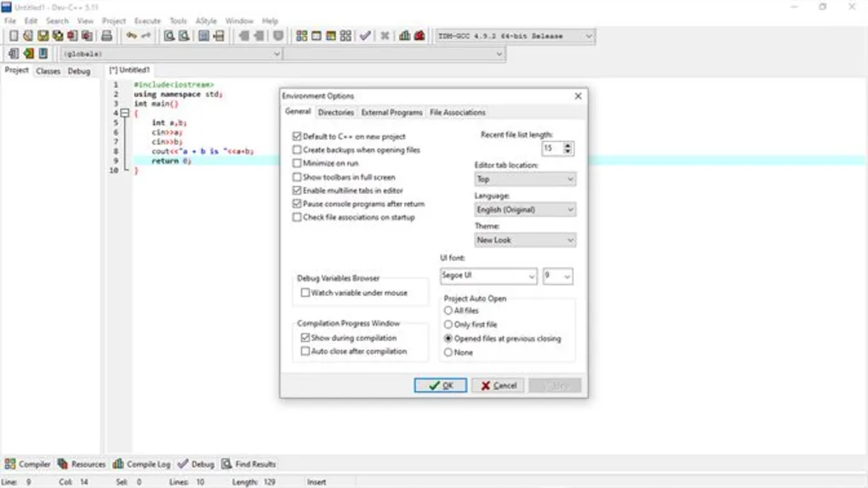Uncheck Pause console programs after return
Image resolution: width=868 pixels, height=488 pixels.
[x=297, y=204]
